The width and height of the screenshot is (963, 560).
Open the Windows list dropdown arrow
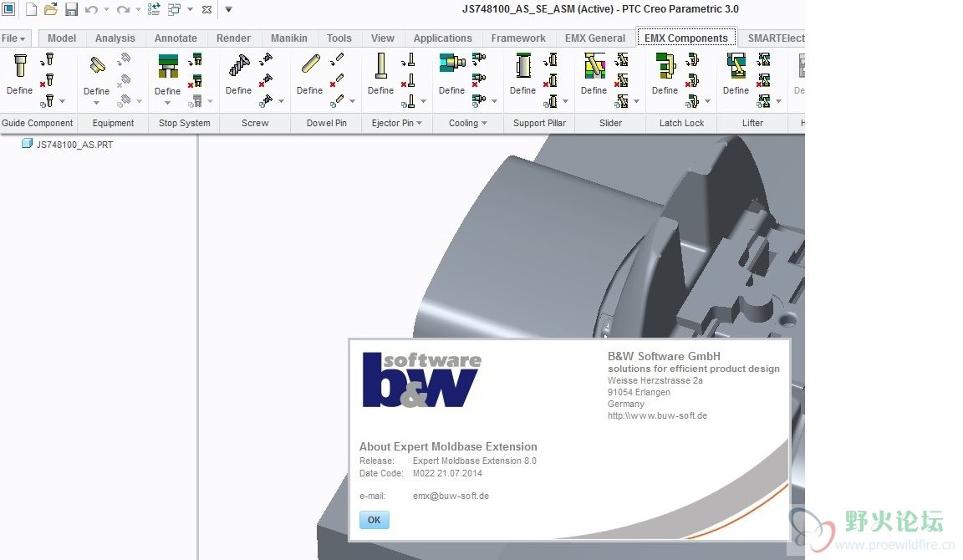coord(190,9)
